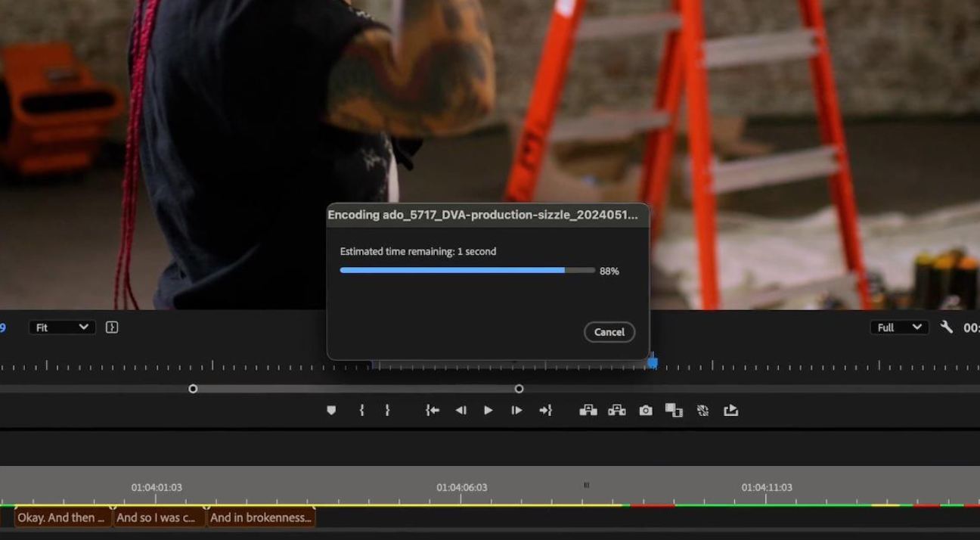Viewport: 980px width, 540px height.
Task: Click the Export Frame camera icon
Action: [645, 410]
